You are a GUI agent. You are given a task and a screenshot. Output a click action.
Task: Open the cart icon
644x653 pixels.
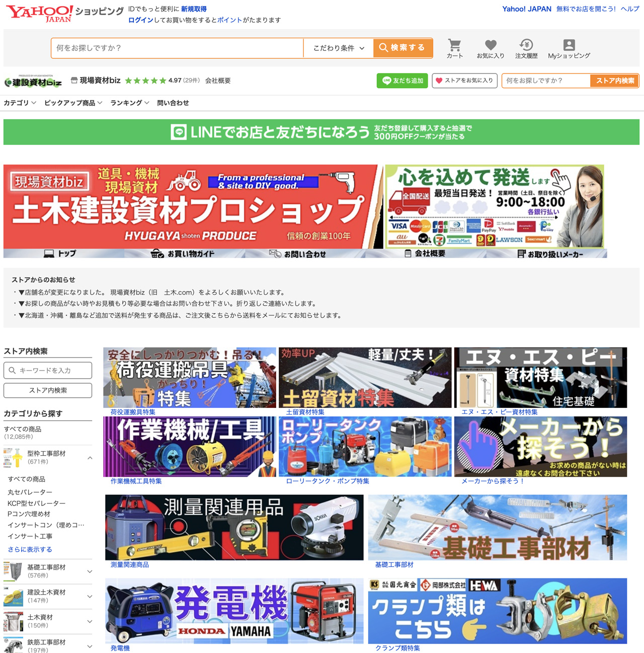point(454,49)
